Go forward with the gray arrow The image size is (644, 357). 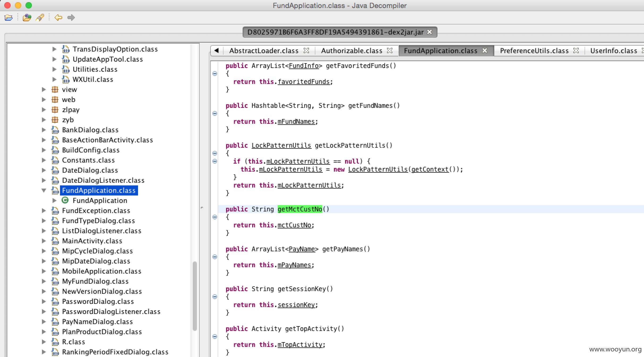tap(71, 18)
